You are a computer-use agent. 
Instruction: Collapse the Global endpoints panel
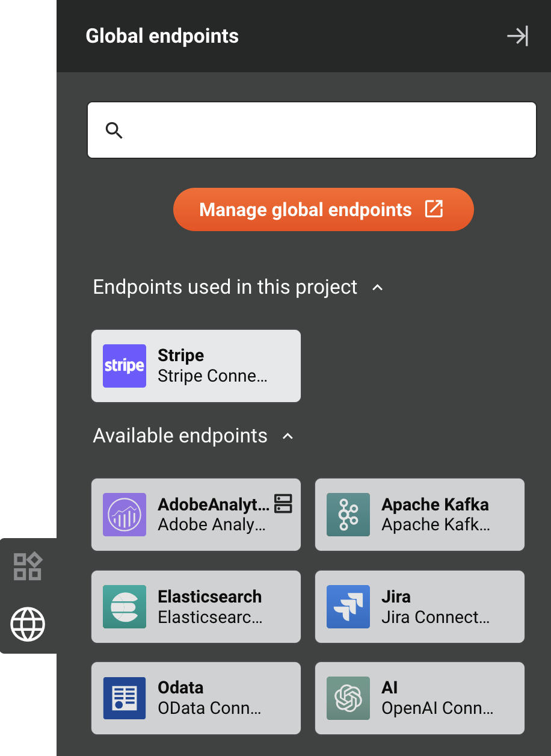518,36
